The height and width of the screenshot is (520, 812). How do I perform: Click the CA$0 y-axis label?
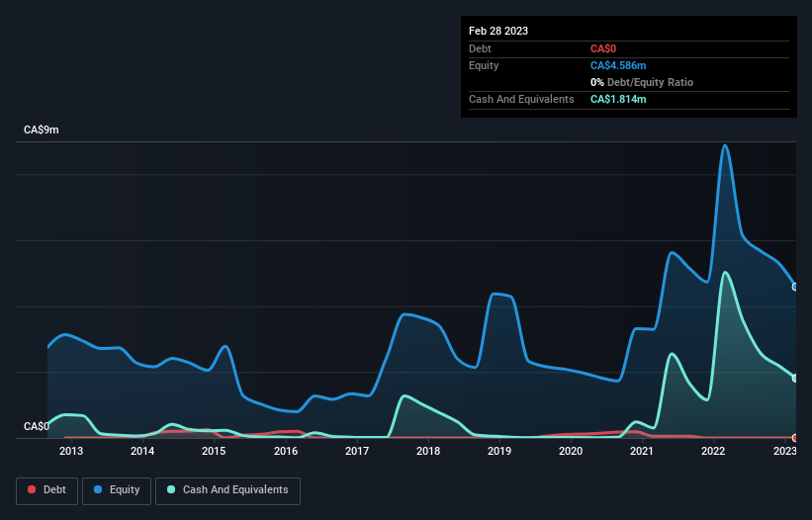click(x=37, y=426)
